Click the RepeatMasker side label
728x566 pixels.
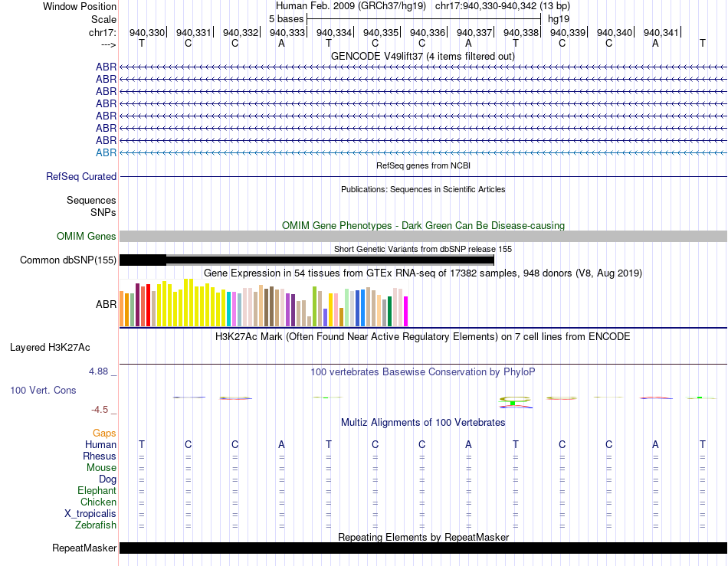(x=84, y=548)
